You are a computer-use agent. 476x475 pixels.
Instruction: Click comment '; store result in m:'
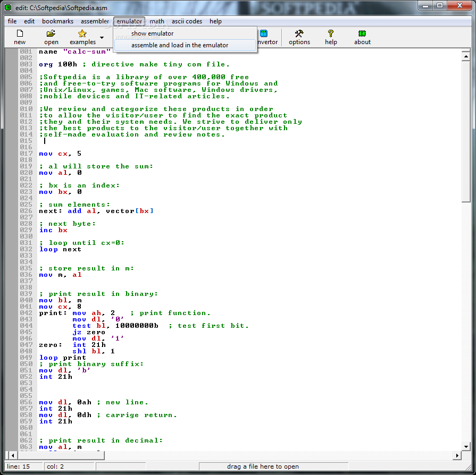87,268
